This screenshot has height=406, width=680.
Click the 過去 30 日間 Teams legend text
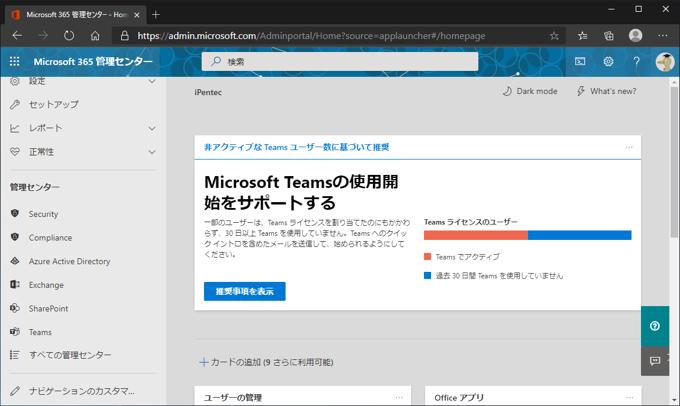(499, 276)
